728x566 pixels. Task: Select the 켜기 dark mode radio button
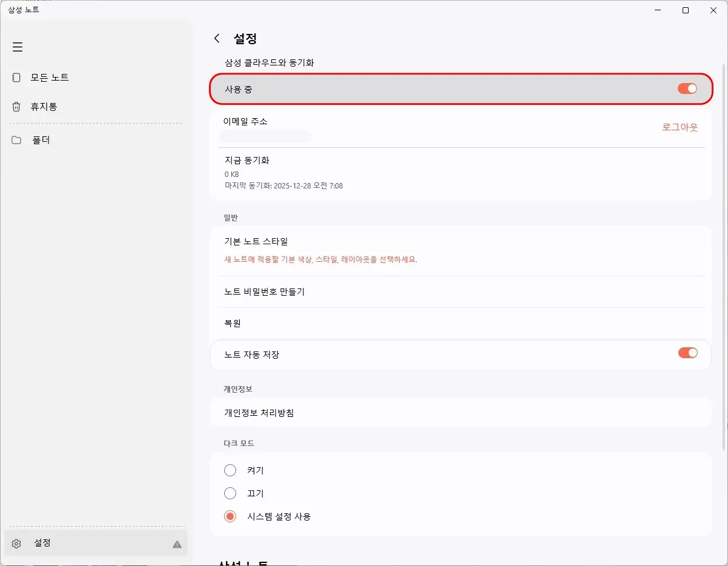tap(230, 470)
